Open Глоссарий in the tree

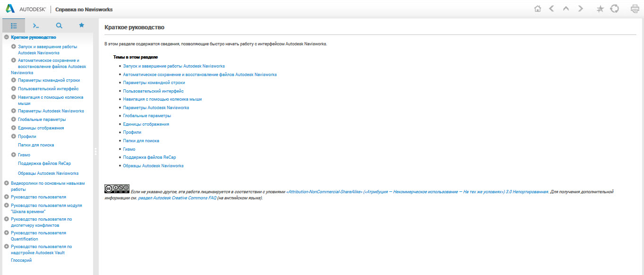click(21, 260)
